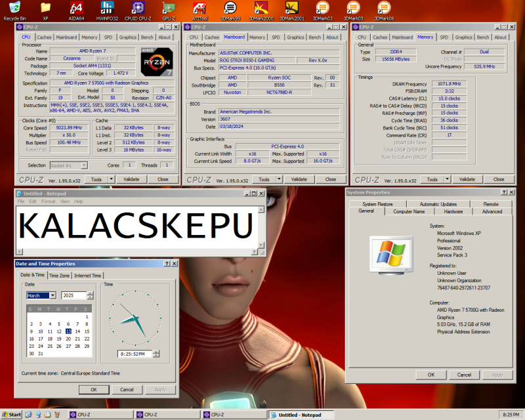Viewport: 525px width, 420px height.
Task: Select day 20 in the calendar
Action: tap(68, 339)
